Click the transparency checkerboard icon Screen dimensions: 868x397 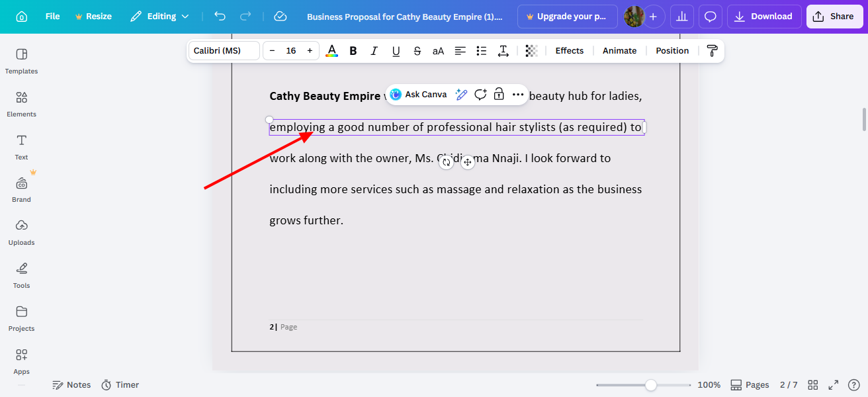coord(531,50)
